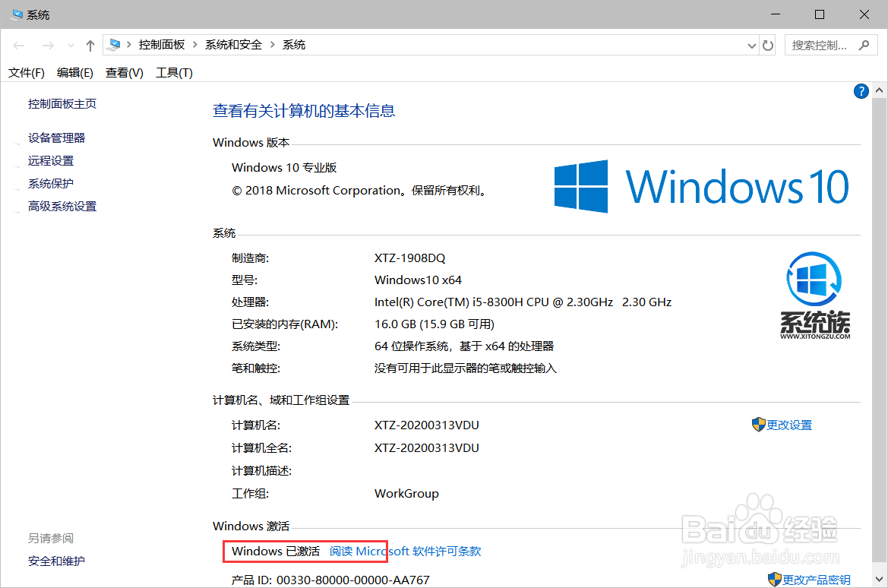
Task: Click the shield icon beside 更改产品密钥
Action: tap(774, 579)
